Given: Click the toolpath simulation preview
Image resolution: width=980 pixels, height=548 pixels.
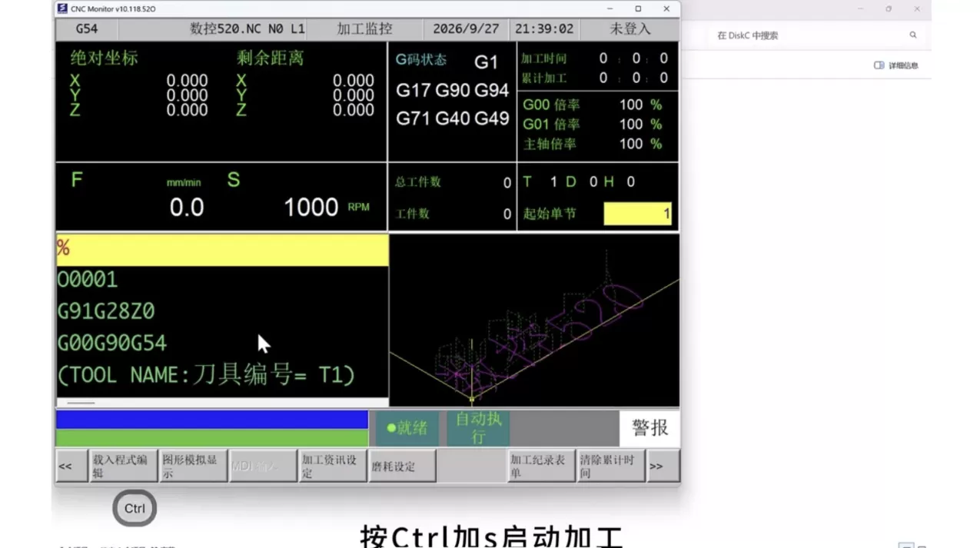Looking at the screenshot, I should pyautogui.click(x=534, y=320).
